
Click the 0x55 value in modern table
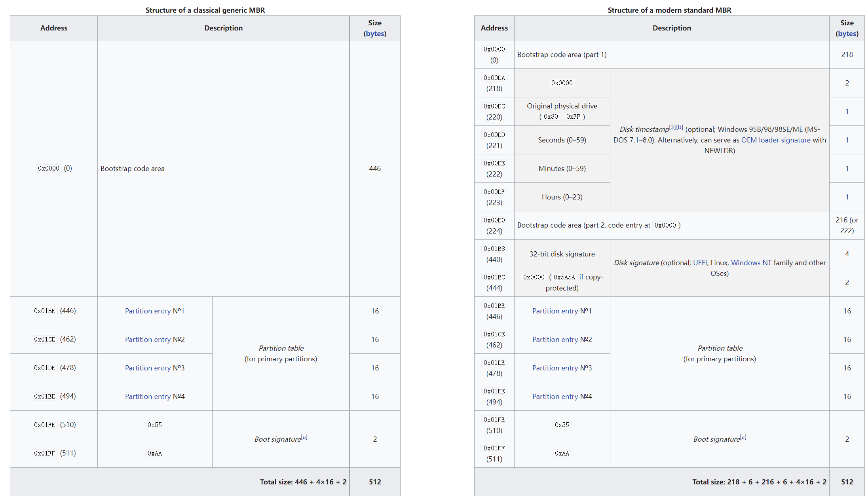click(562, 425)
